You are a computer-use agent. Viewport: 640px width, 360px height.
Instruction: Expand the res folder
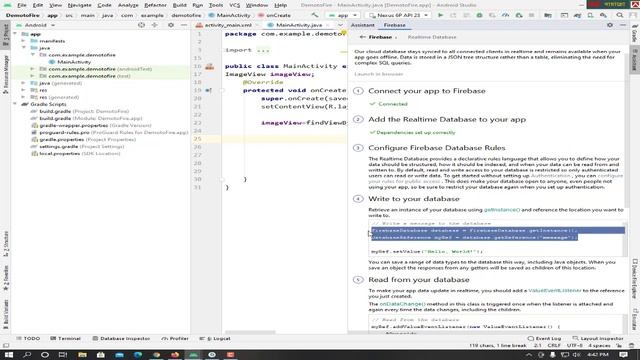24,90
